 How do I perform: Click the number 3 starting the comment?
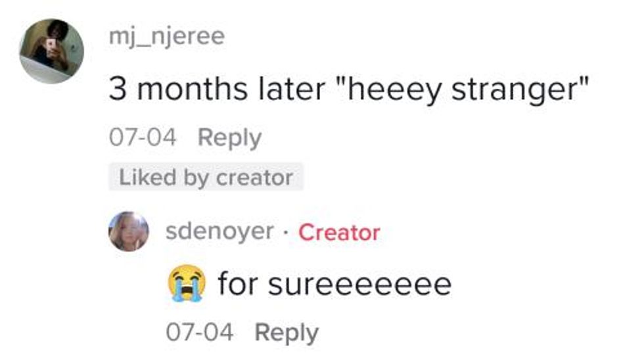coord(118,89)
